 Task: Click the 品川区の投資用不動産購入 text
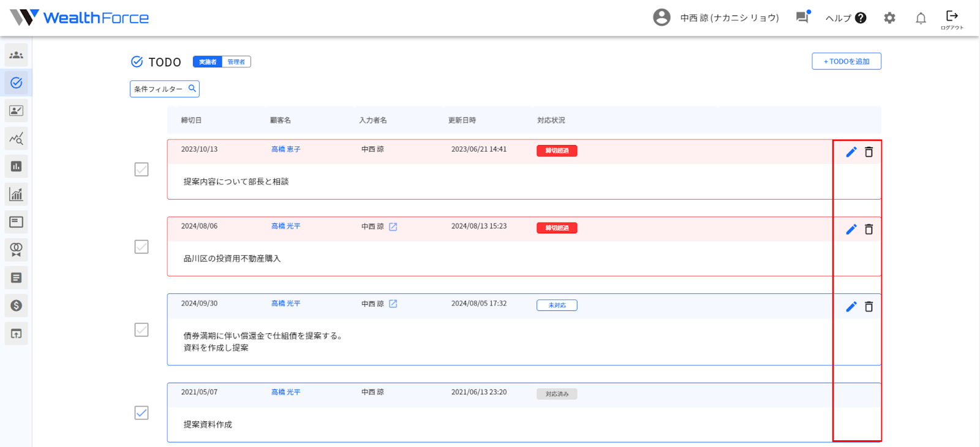click(x=232, y=259)
